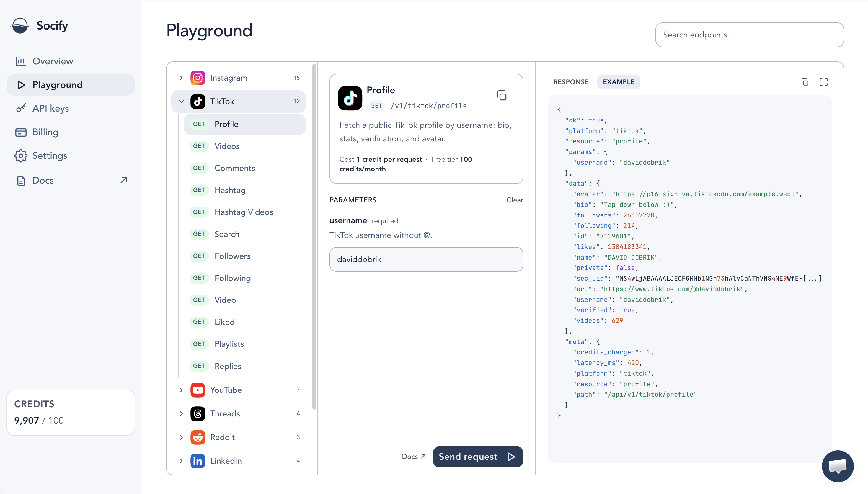The width and height of the screenshot is (868, 494).
Task: Click the LinkedIn platform icon
Action: pos(198,461)
